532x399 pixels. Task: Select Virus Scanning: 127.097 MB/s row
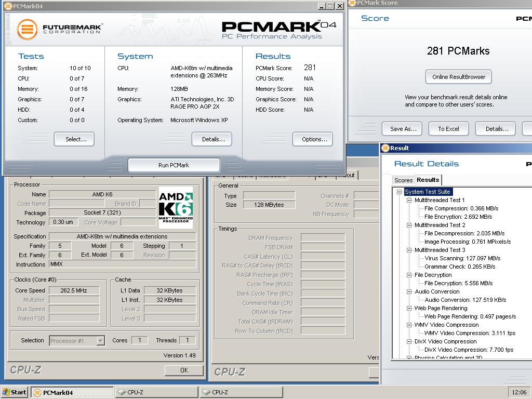tap(462, 258)
